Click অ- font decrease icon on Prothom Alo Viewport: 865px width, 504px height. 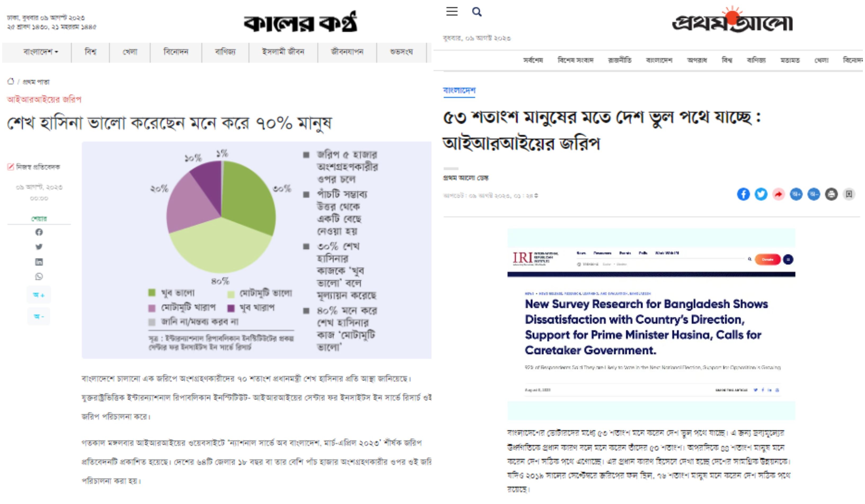click(814, 194)
